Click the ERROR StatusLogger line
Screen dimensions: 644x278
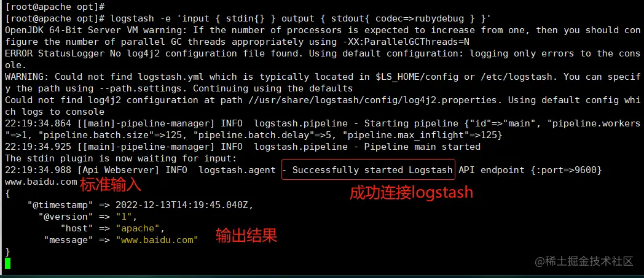point(323,59)
